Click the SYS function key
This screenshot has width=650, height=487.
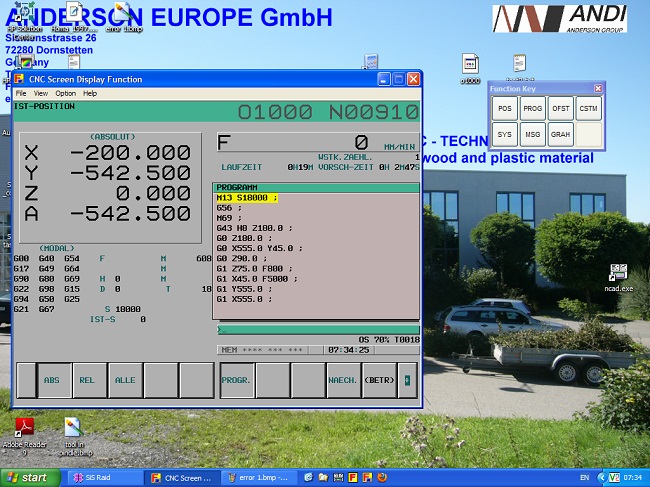504,134
